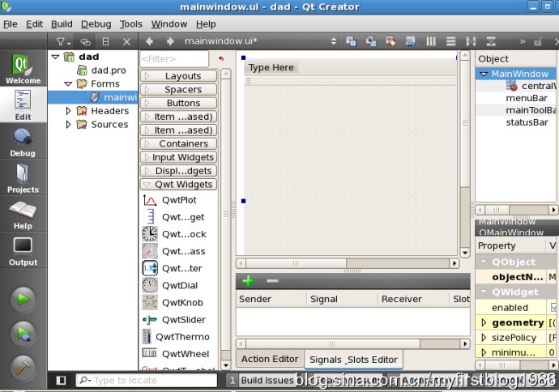
Task: Toggle synchronize with editor link icon
Action: 85,41
